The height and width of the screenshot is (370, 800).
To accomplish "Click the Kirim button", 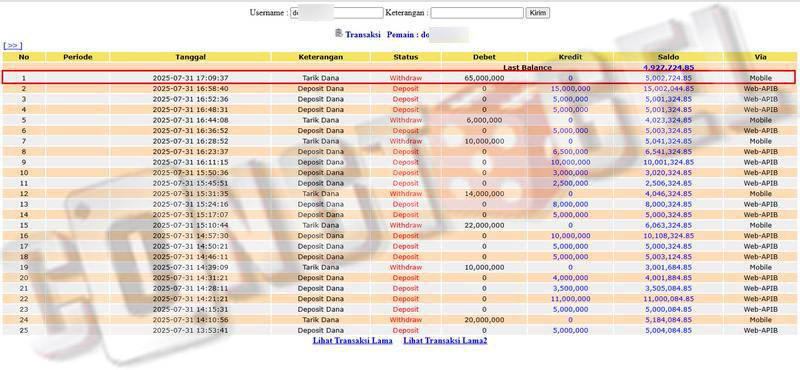I will click(x=538, y=13).
